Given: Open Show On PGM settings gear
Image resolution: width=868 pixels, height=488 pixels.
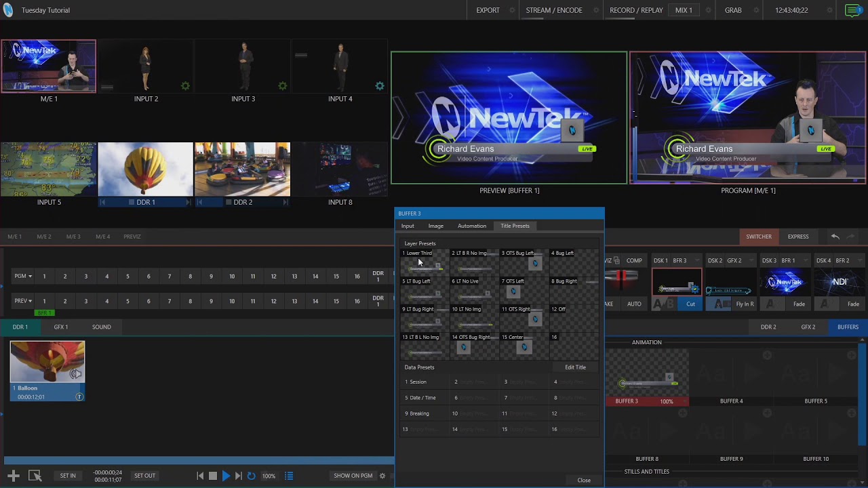Looking at the screenshot, I should pos(382,476).
